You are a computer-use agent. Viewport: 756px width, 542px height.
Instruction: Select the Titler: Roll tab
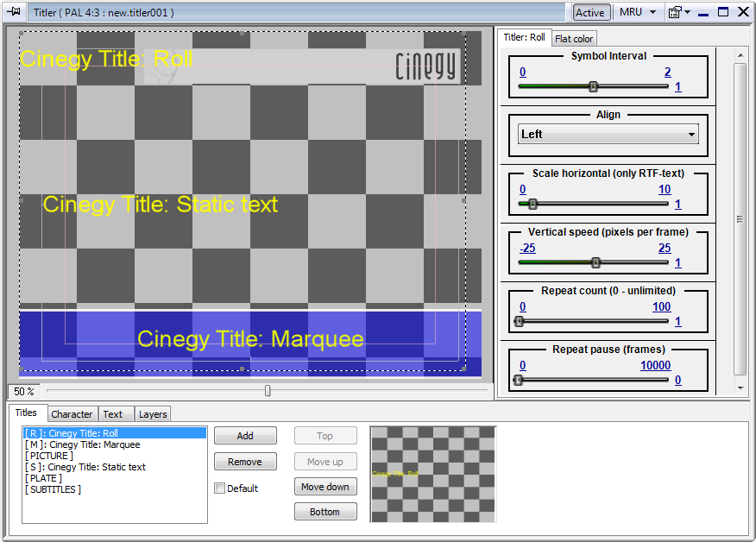point(524,37)
